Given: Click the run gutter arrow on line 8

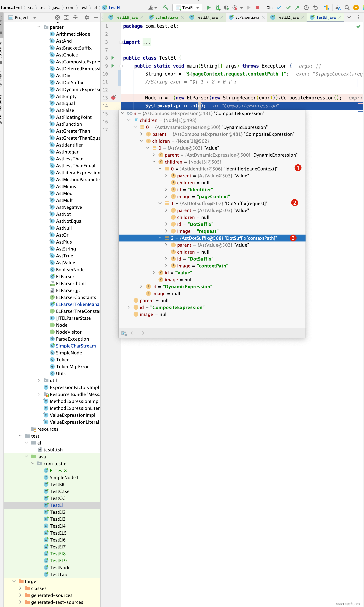Looking at the screenshot, I should pos(113,58).
